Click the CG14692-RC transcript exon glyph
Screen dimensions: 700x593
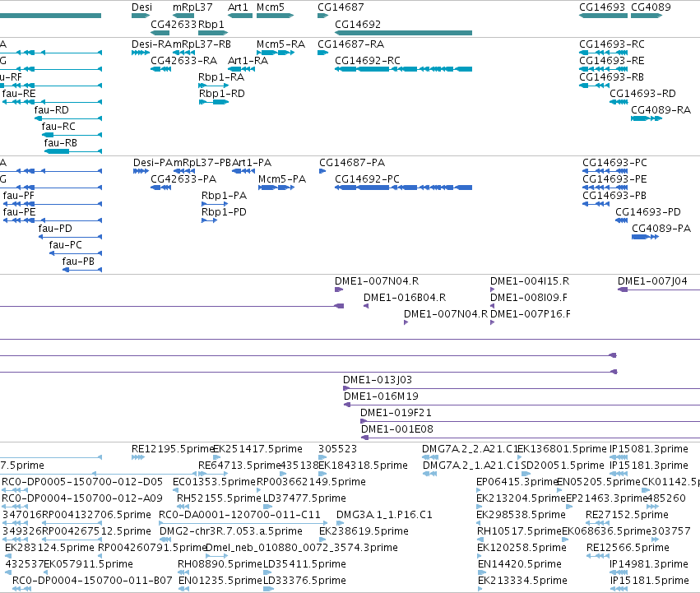pyautogui.click(x=403, y=69)
